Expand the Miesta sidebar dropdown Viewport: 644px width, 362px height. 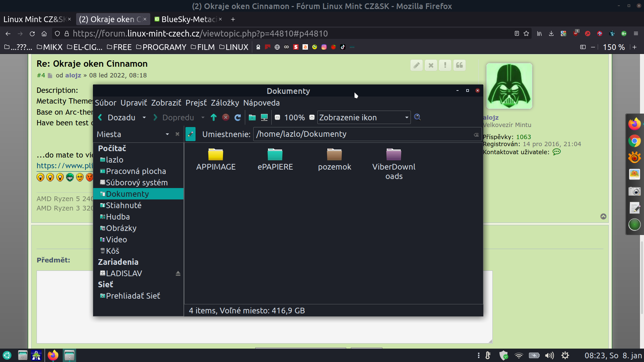point(167,134)
